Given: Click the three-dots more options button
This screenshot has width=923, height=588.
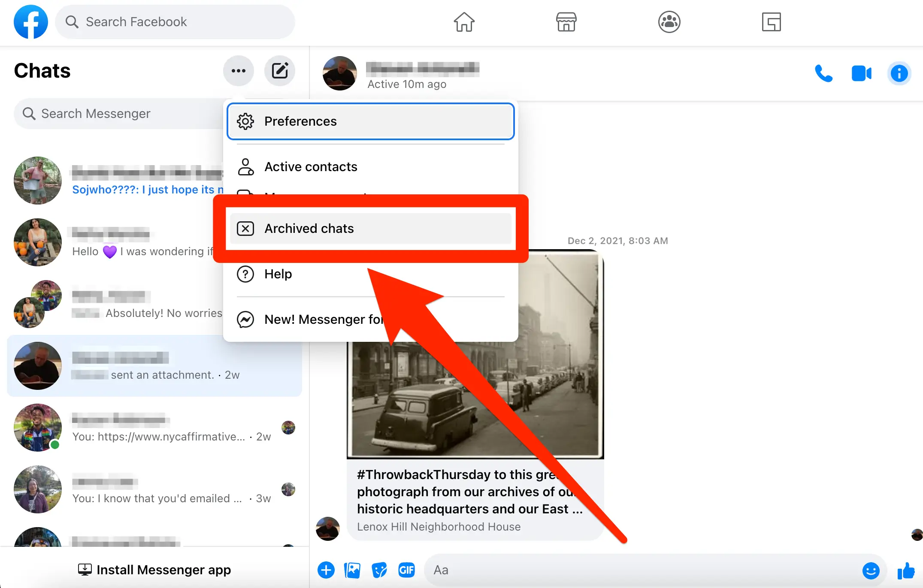Looking at the screenshot, I should coord(237,71).
